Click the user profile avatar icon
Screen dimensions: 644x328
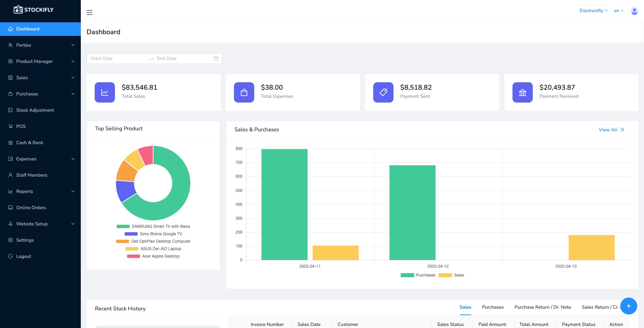tap(634, 10)
